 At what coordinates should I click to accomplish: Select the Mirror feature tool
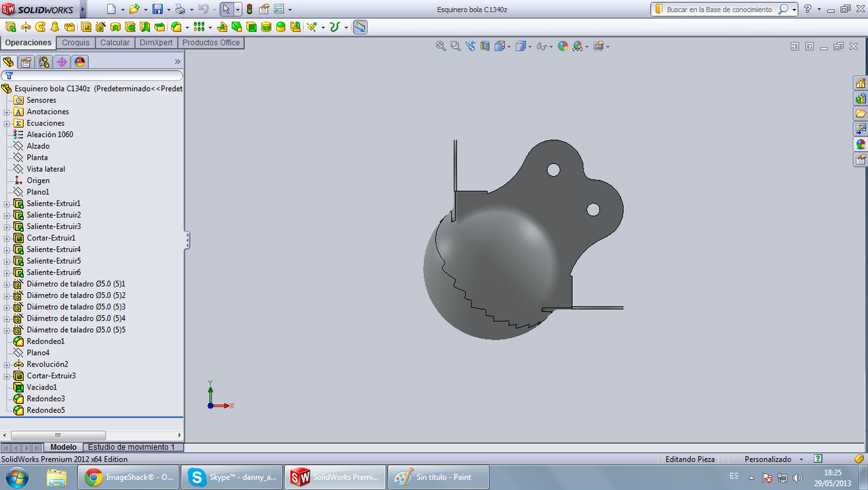point(296,27)
